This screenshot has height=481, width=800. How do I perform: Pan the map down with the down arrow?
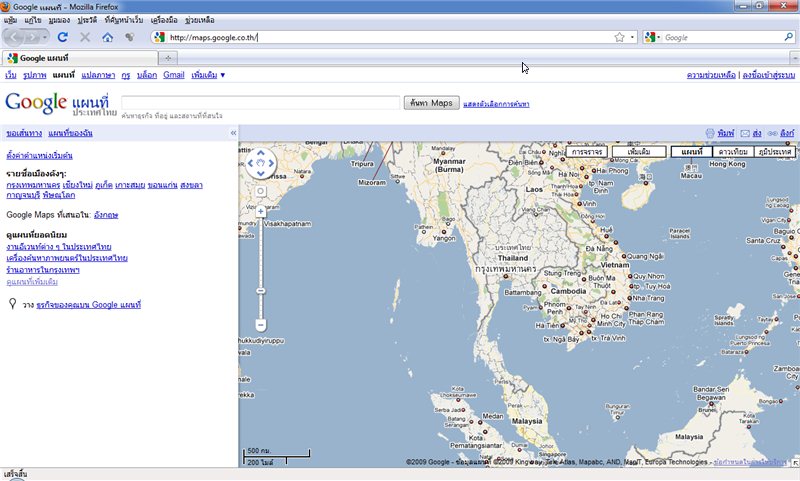pyautogui.click(x=261, y=174)
